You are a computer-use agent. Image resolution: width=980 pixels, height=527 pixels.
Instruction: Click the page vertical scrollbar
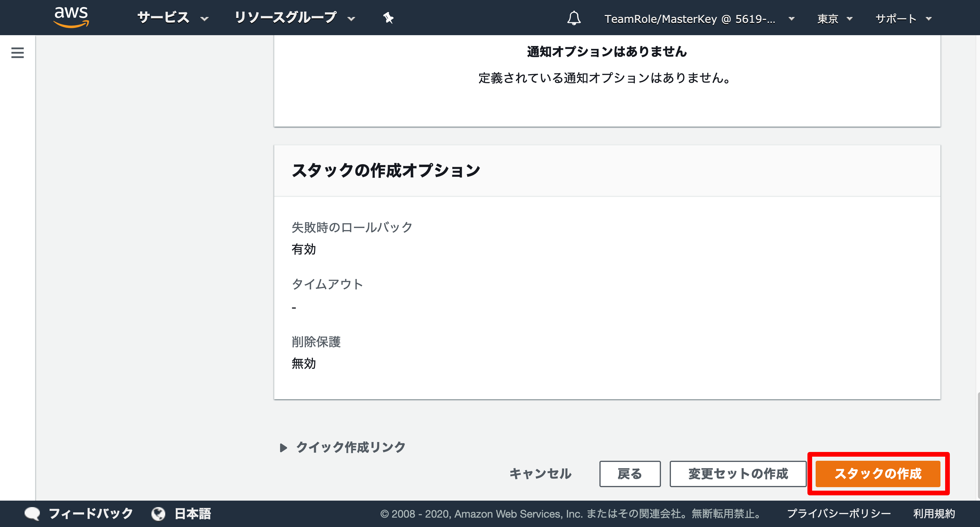point(978,445)
